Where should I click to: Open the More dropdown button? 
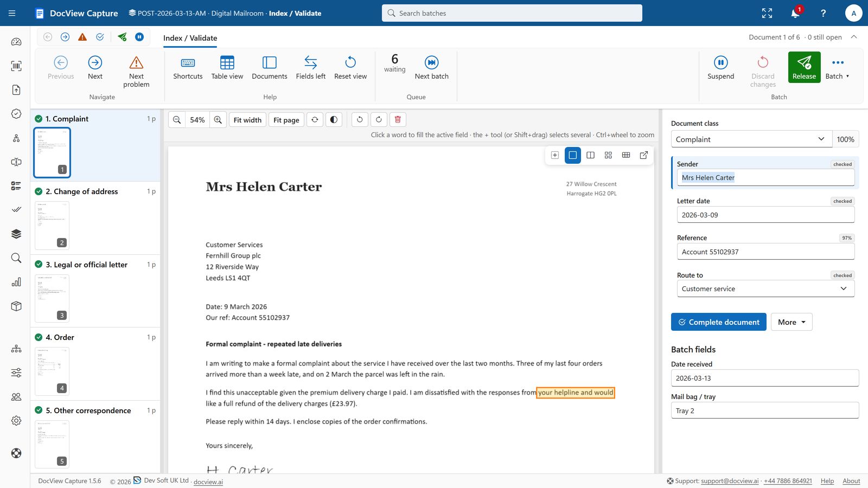(x=792, y=322)
